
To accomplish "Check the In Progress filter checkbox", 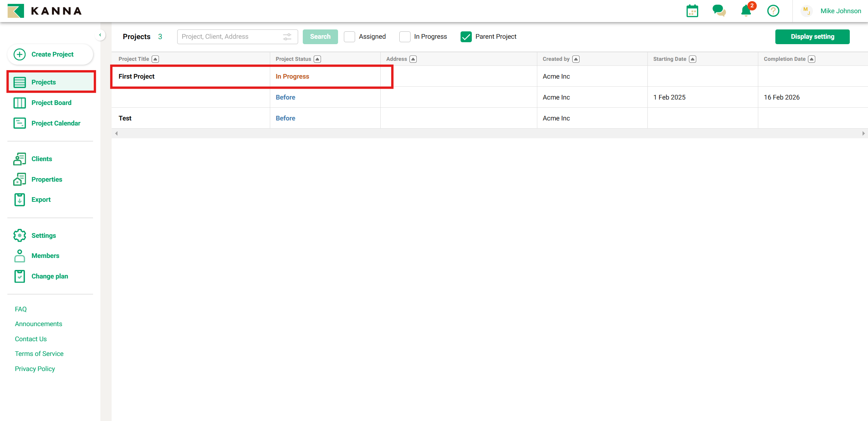I will coord(405,37).
